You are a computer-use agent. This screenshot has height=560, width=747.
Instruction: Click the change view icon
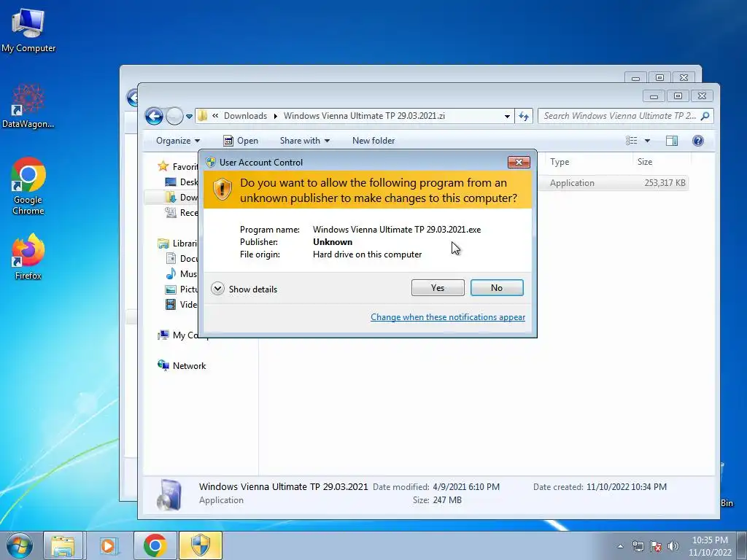click(631, 141)
